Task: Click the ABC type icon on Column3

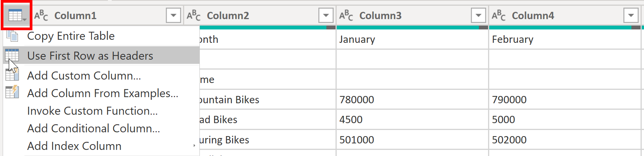Action: click(x=346, y=16)
